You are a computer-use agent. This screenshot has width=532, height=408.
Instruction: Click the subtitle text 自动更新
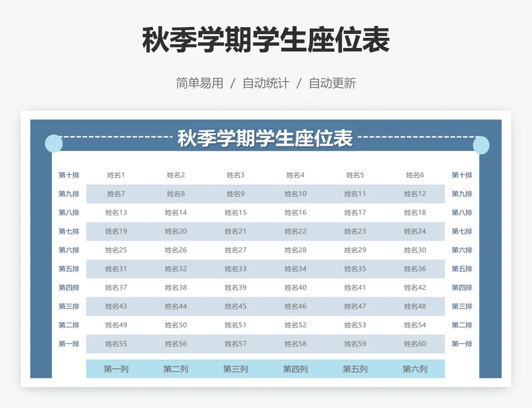coord(332,83)
